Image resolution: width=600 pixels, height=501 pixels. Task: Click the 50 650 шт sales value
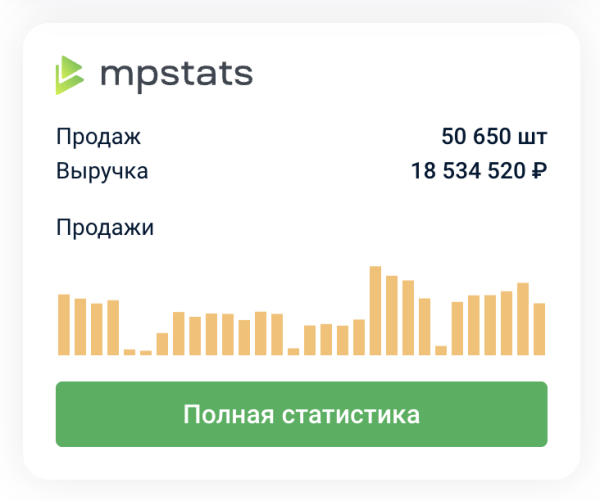click(494, 137)
